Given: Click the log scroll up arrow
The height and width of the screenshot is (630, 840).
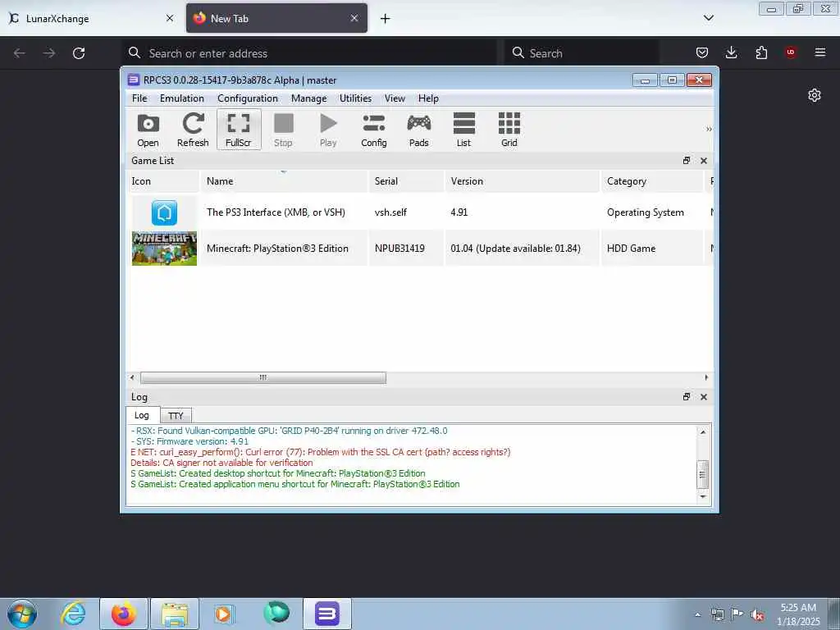Looking at the screenshot, I should (703, 431).
